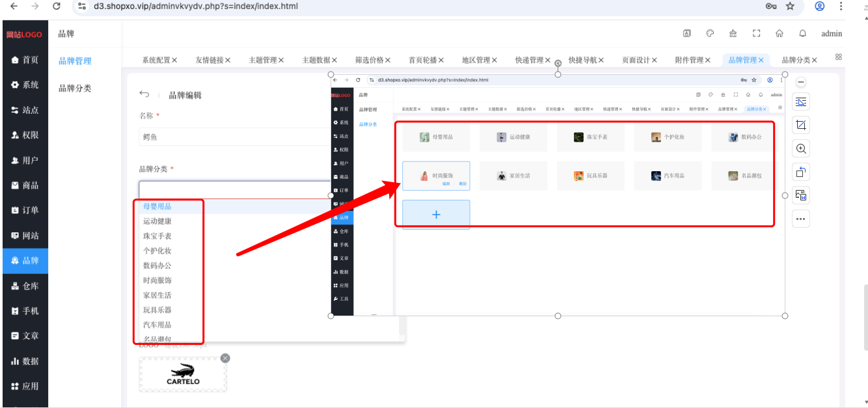Viewport: 868px width, 408px height.
Task: Choose 数码办公 from the dropdown list
Action: point(157,265)
